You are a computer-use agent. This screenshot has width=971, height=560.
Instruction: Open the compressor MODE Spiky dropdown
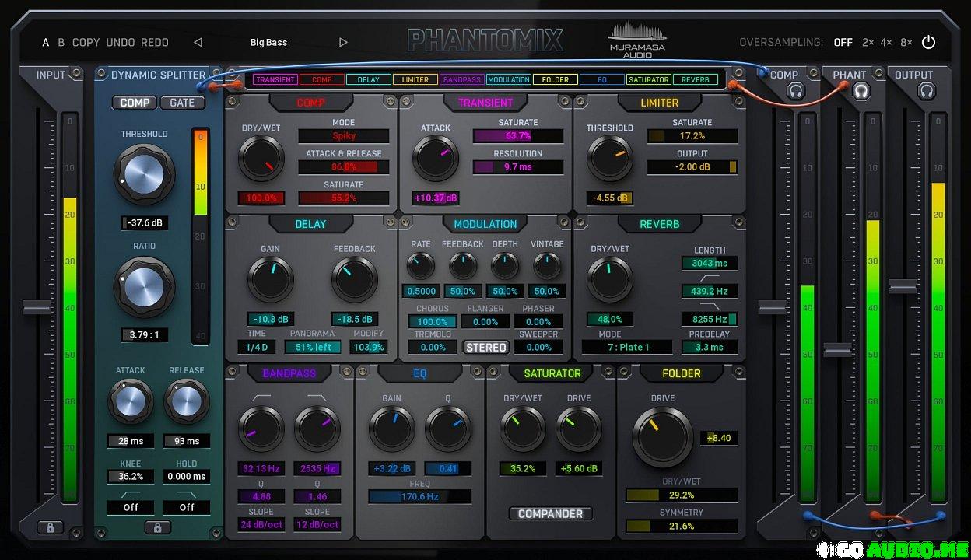pos(344,136)
